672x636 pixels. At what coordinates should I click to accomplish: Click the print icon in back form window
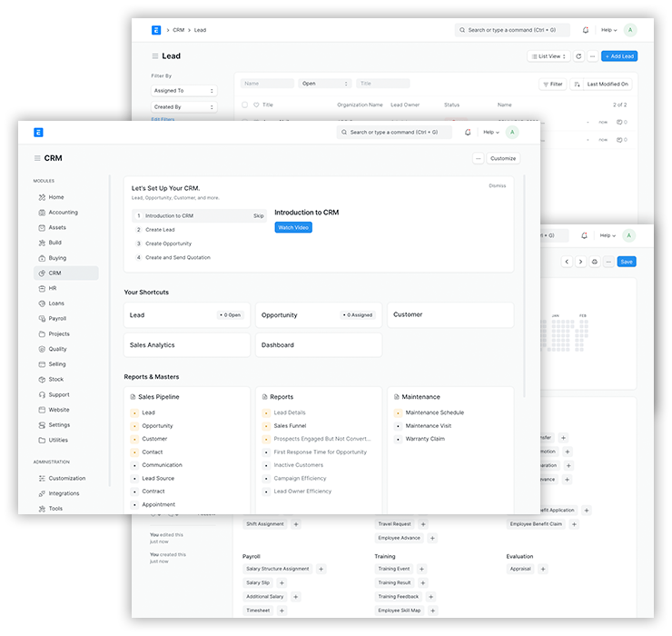click(595, 262)
